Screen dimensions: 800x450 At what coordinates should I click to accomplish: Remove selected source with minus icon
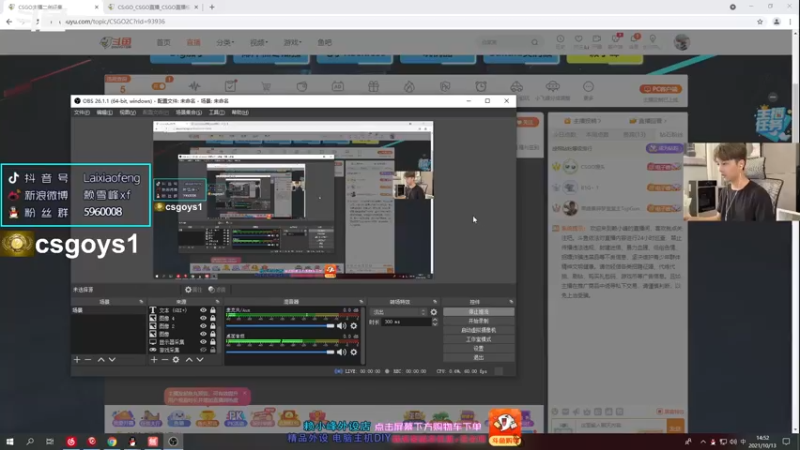pos(165,360)
